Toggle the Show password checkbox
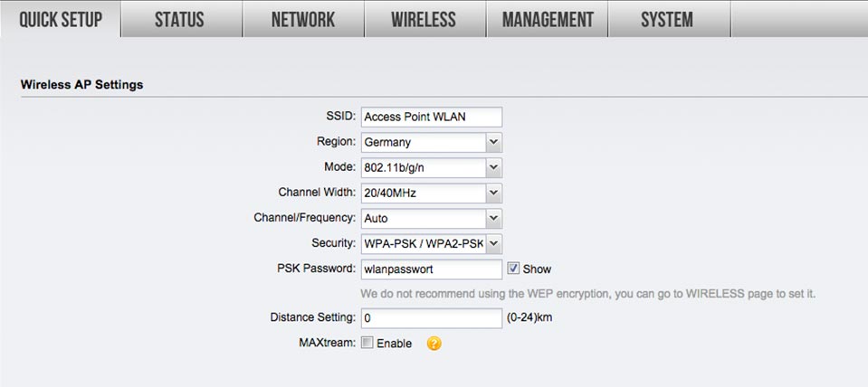The width and height of the screenshot is (868, 387). [x=514, y=269]
